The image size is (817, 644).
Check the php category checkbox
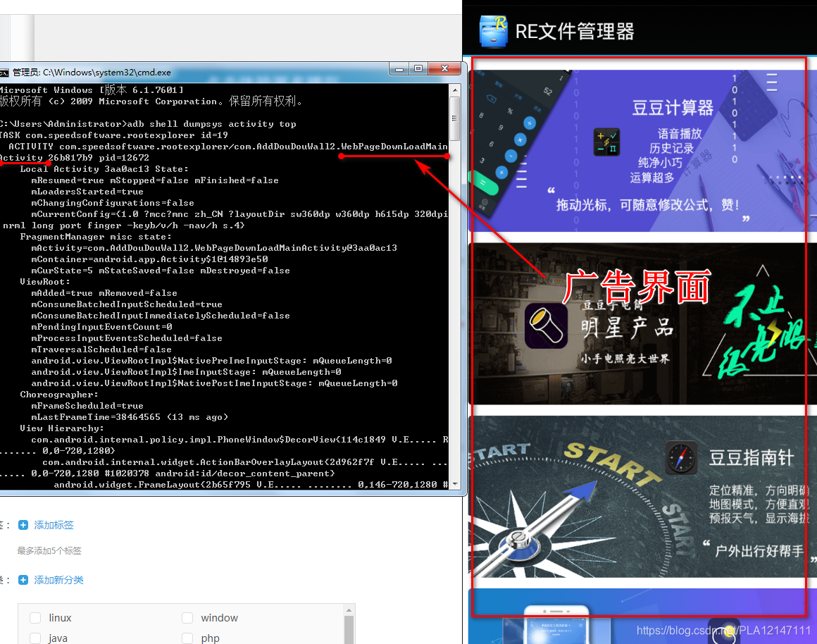click(x=187, y=638)
